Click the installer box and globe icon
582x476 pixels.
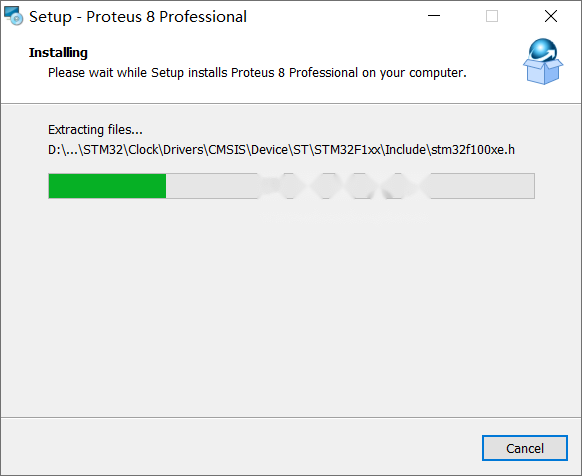(543, 61)
